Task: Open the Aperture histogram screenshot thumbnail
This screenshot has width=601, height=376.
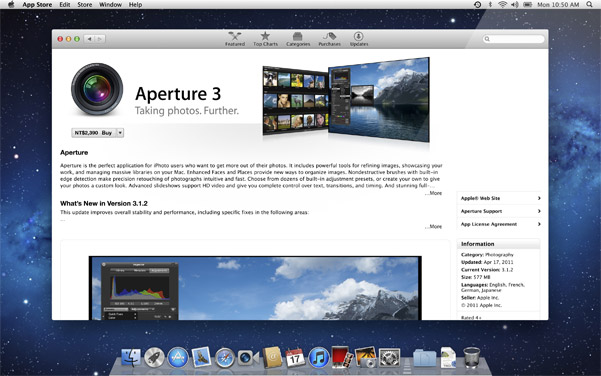Action: click(255, 288)
